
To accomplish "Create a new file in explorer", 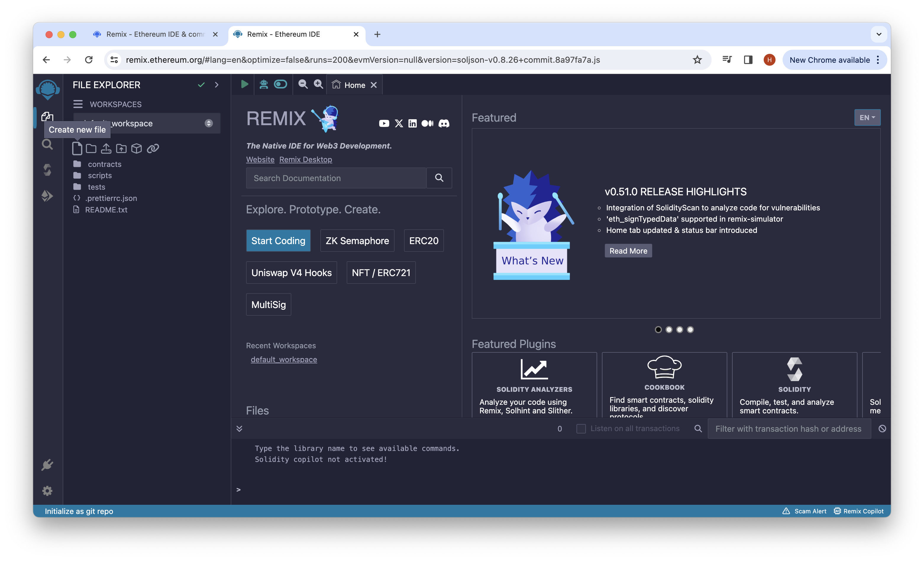I will 77,148.
